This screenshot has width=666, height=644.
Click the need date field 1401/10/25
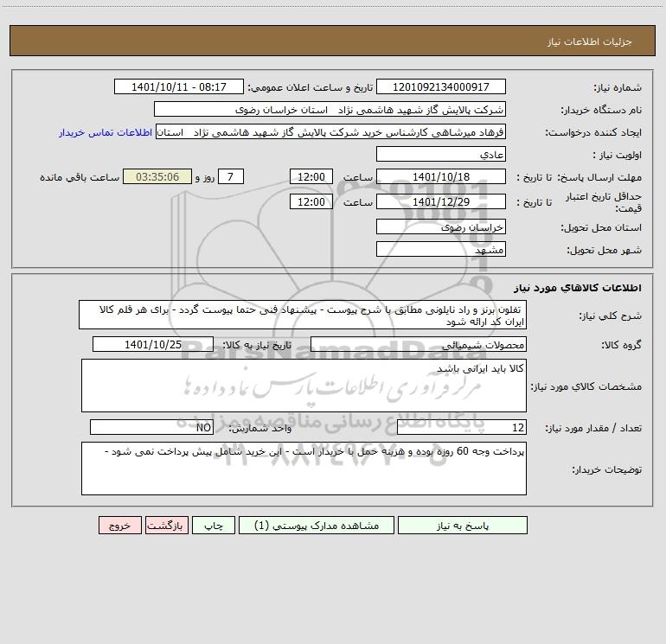tap(153, 344)
